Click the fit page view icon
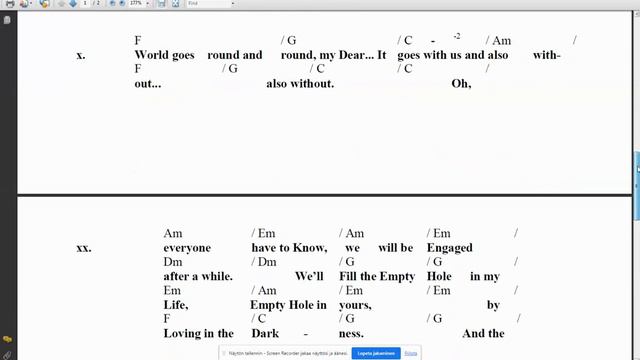 pyautogui.click(x=176, y=4)
